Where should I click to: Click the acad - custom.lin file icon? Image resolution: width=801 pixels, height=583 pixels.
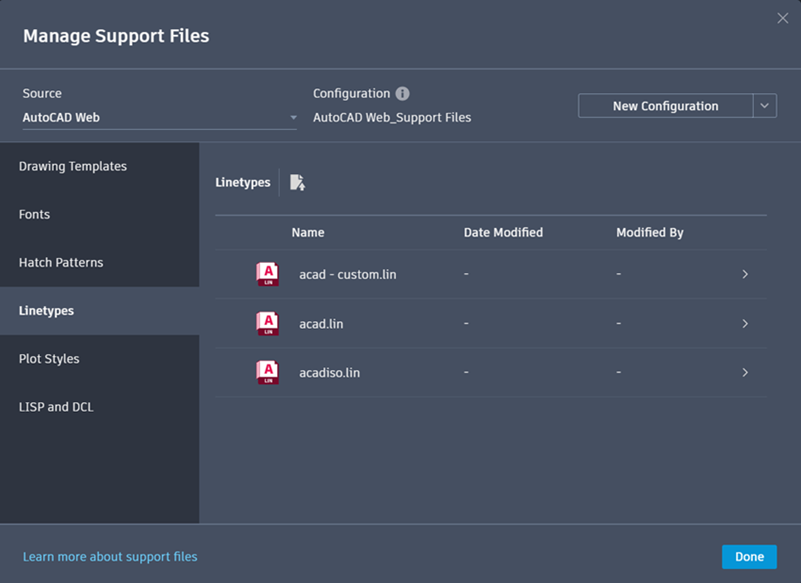tap(267, 274)
